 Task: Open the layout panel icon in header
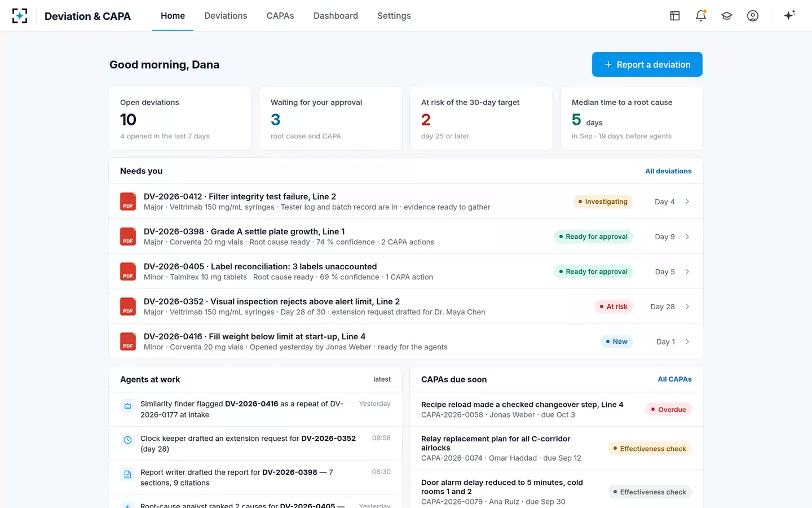pos(675,16)
